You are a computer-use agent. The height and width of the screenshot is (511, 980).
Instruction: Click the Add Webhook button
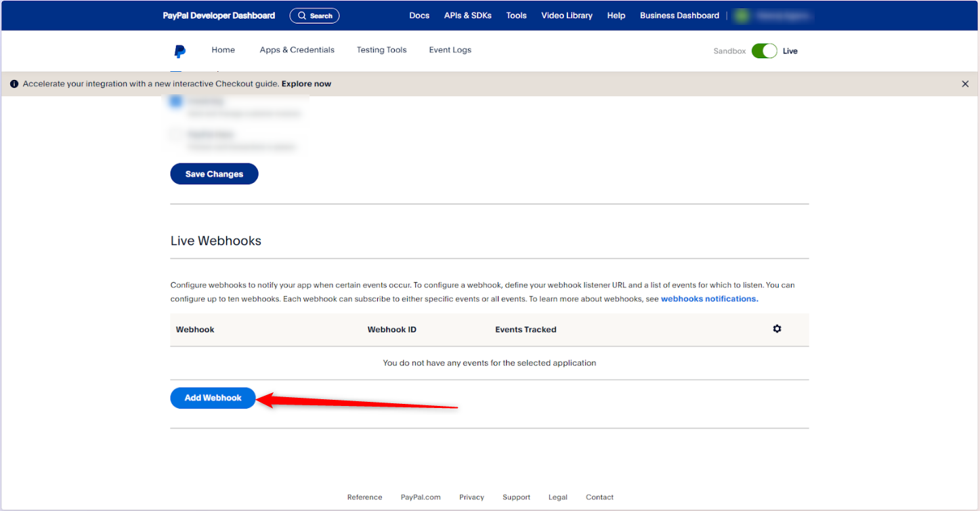[x=213, y=398]
